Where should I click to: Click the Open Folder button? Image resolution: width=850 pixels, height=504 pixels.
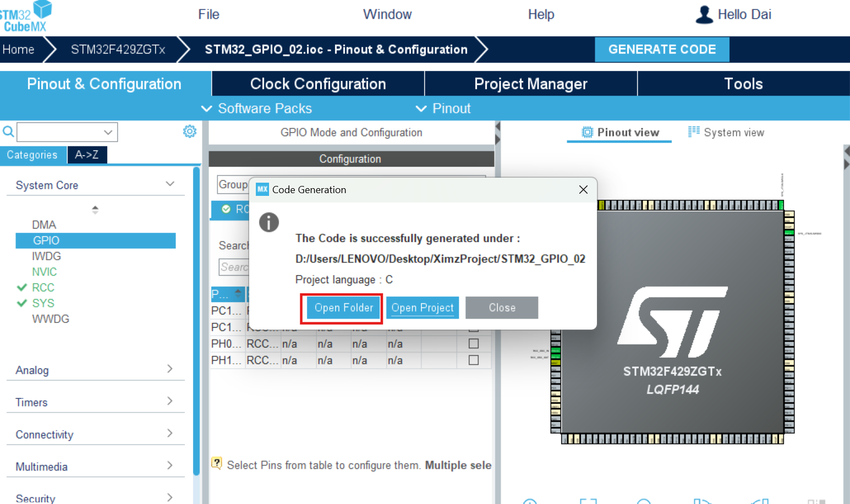tap(344, 308)
